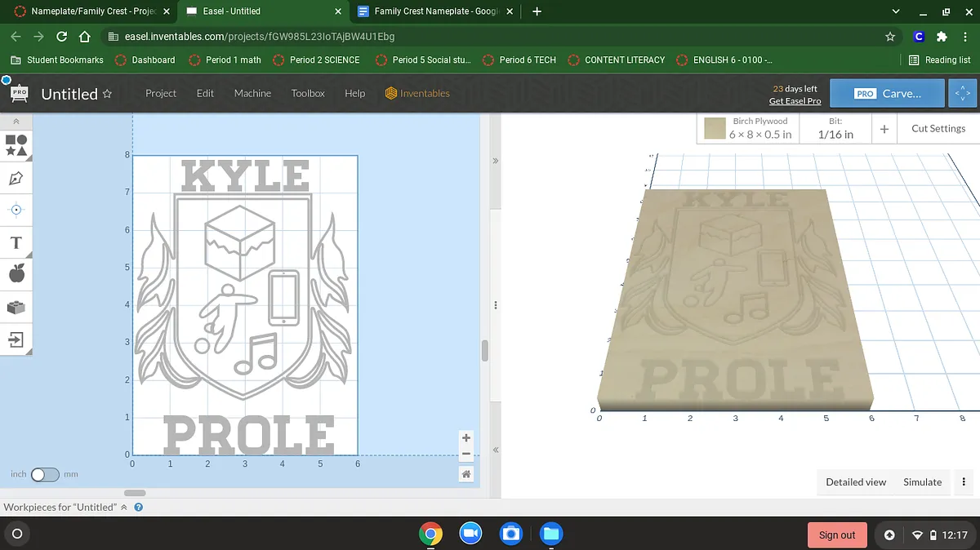Viewport: 980px width, 550px height.
Task: Click the Birch Plywood material swatch
Action: [x=715, y=128]
